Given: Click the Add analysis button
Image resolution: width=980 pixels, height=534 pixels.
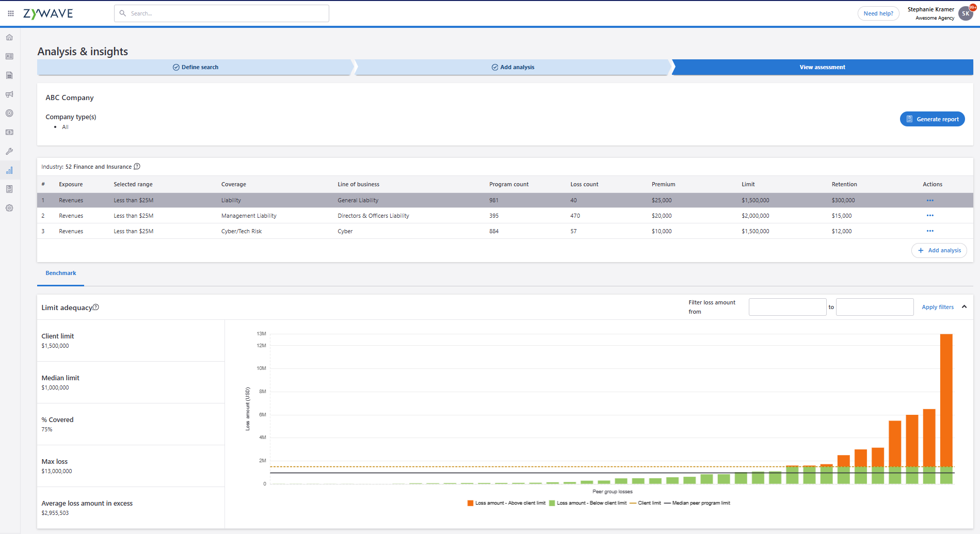Looking at the screenshot, I should tap(939, 251).
